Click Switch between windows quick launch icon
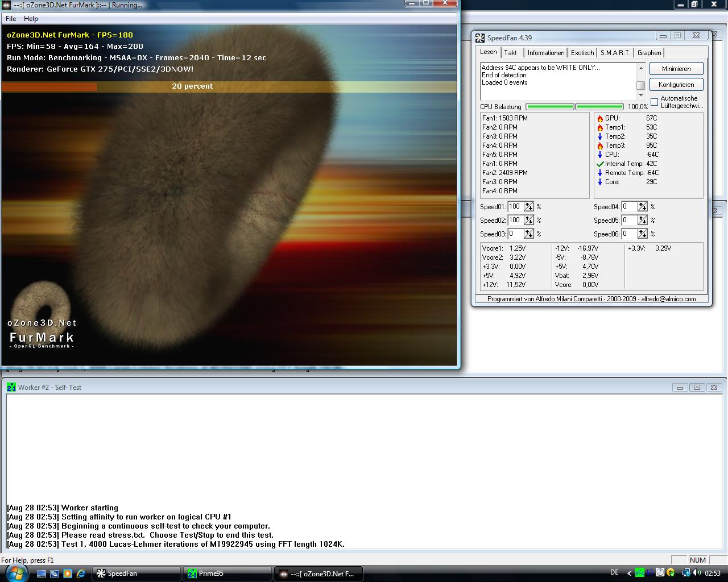This screenshot has width=728, height=582. tap(55, 573)
